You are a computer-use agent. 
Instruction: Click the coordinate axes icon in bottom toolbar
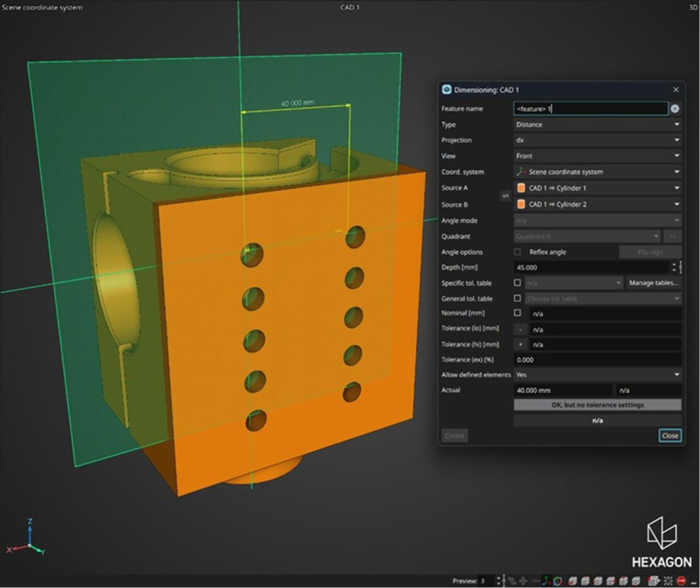click(546, 581)
